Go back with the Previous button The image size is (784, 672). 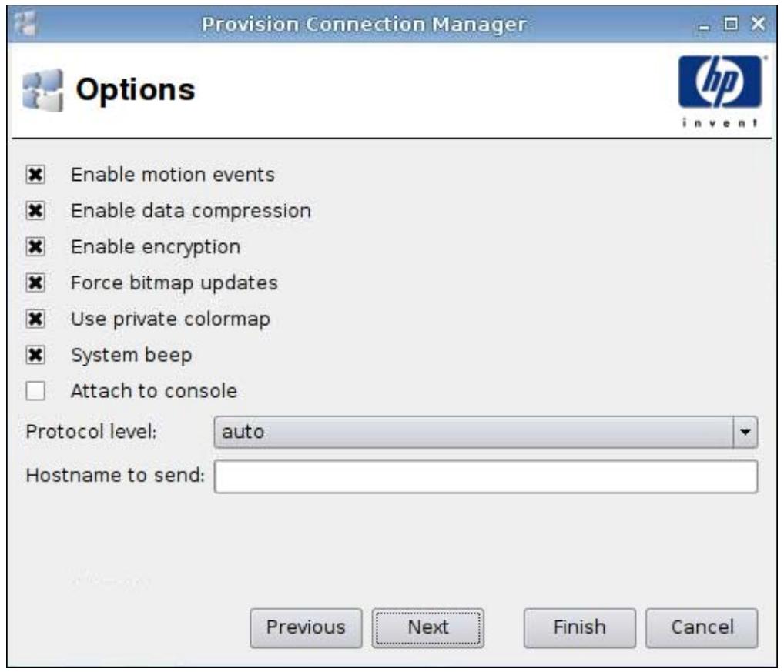306,627
